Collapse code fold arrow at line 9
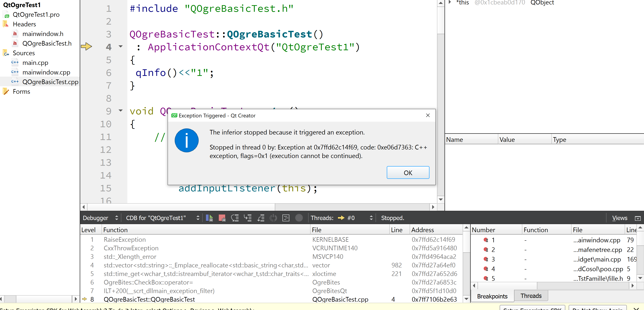The height and width of the screenshot is (310, 644). coord(121,110)
